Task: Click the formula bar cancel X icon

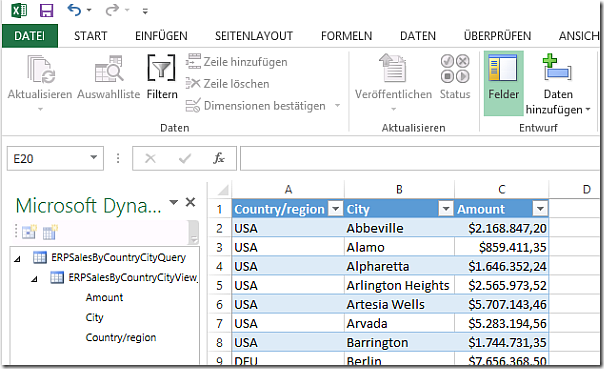Action: point(150,158)
